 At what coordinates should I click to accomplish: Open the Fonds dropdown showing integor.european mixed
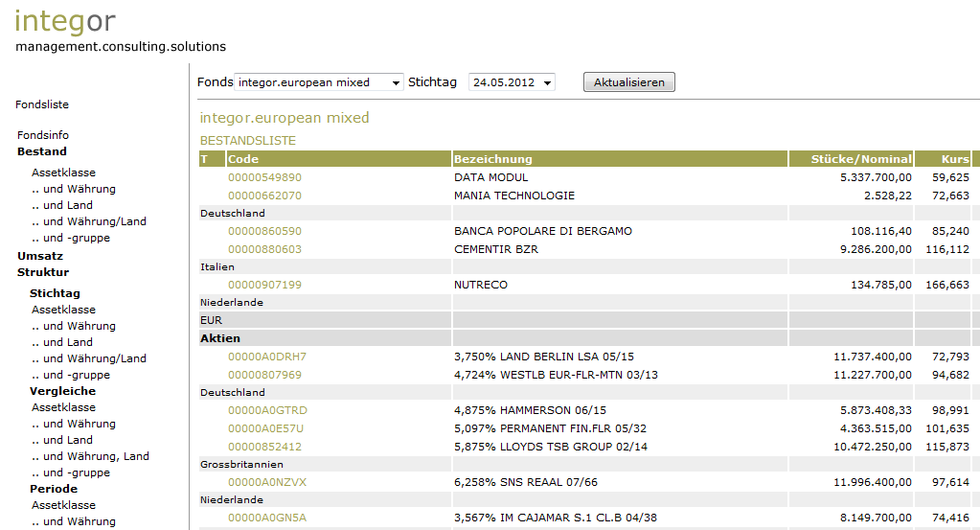click(x=319, y=82)
